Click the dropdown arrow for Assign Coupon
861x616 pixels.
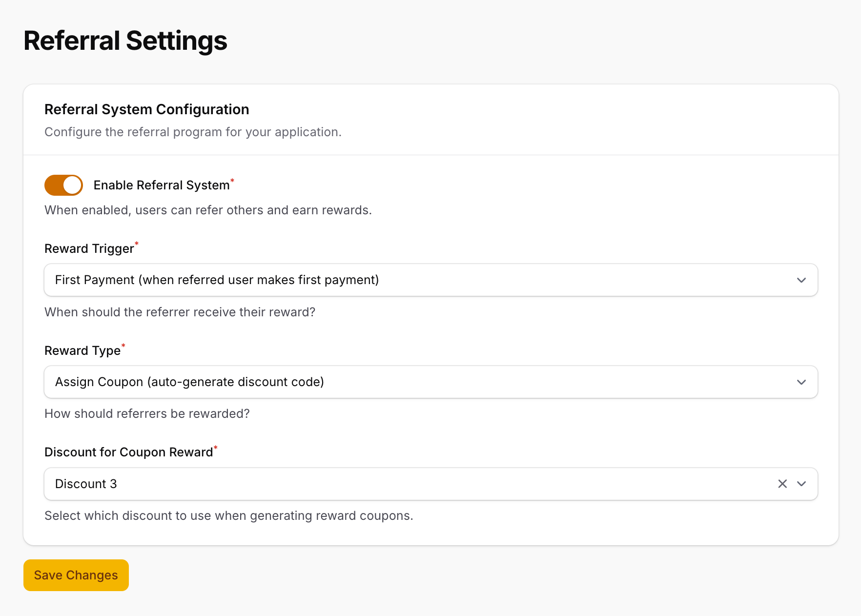coord(801,382)
